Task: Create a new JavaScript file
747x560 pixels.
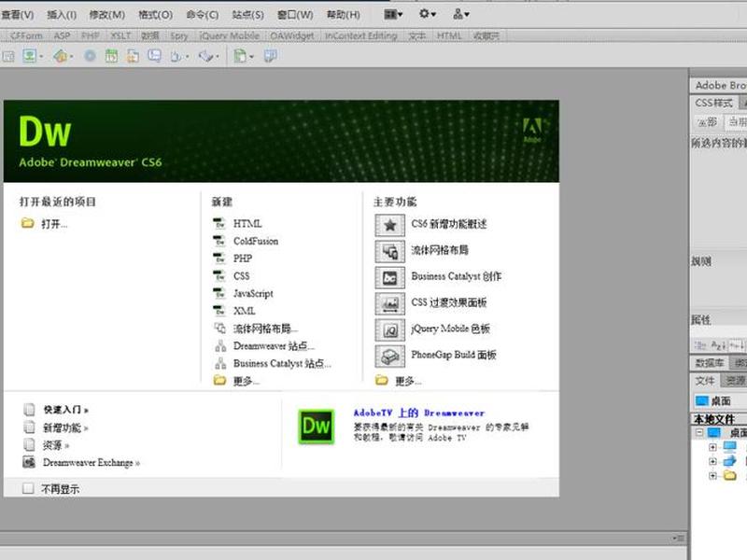Action: [253, 293]
